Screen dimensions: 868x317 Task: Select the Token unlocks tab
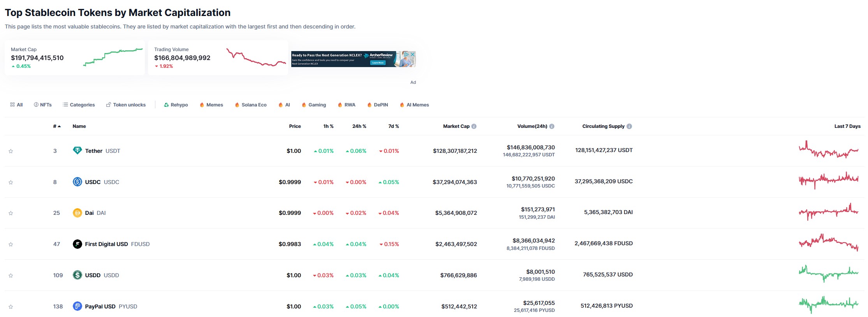pos(126,105)
